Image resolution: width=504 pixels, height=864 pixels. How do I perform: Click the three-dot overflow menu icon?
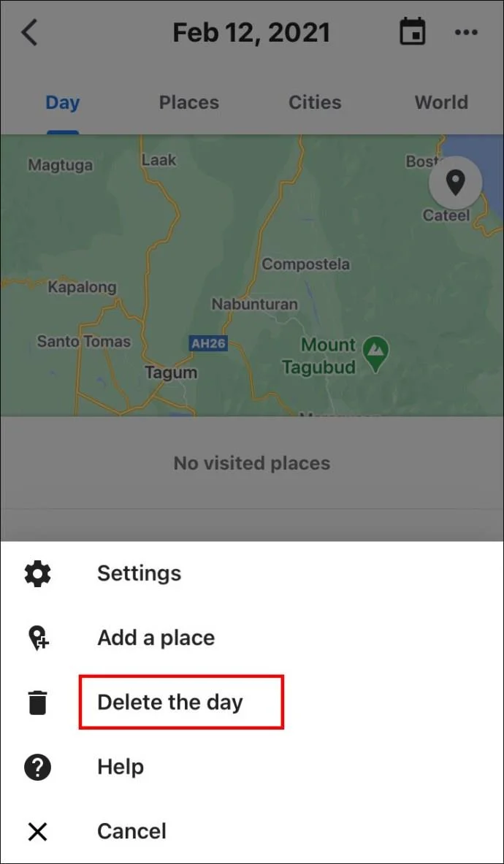(x=467, y=32)
